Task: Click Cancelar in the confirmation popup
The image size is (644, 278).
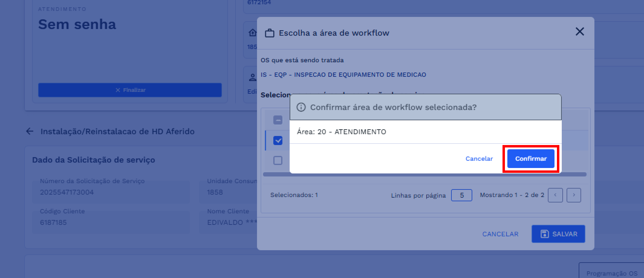Action: click(479, 159)
